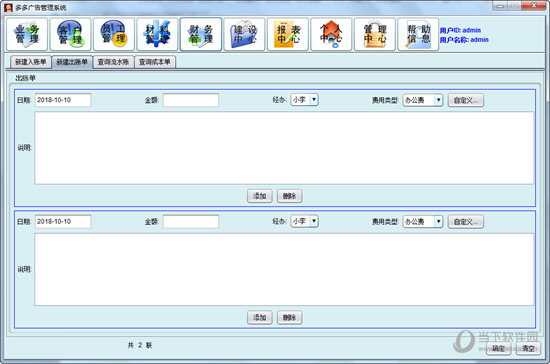This screenshot has height=364, width=550.
Task: Click the 确定 confirm button
Action: pos(498,348)
